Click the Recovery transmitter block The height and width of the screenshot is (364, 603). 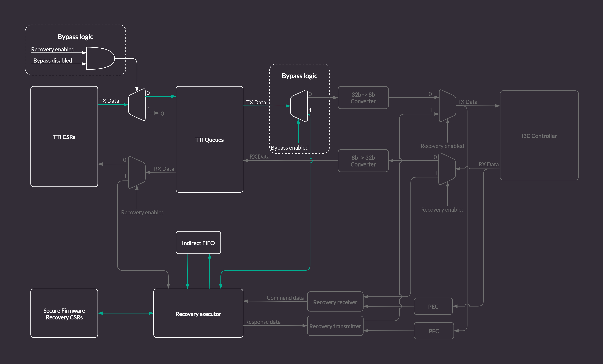pyautogui.click(x=335, y=326)
